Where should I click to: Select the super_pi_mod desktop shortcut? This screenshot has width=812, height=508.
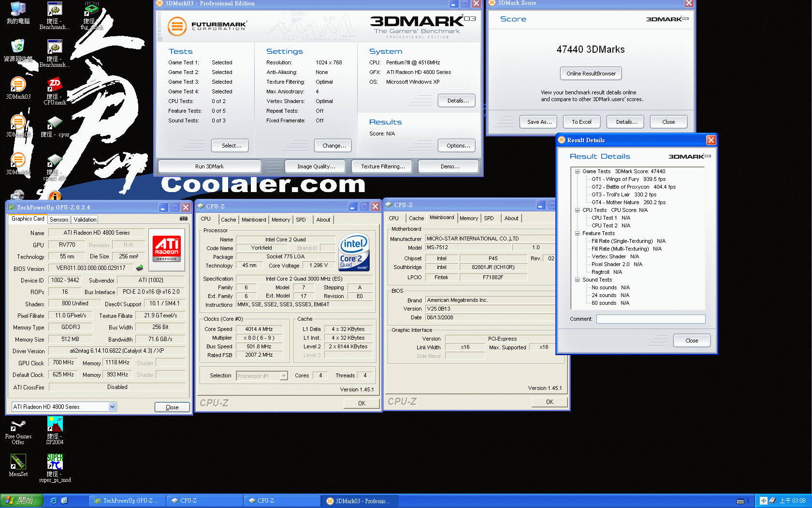55,468
